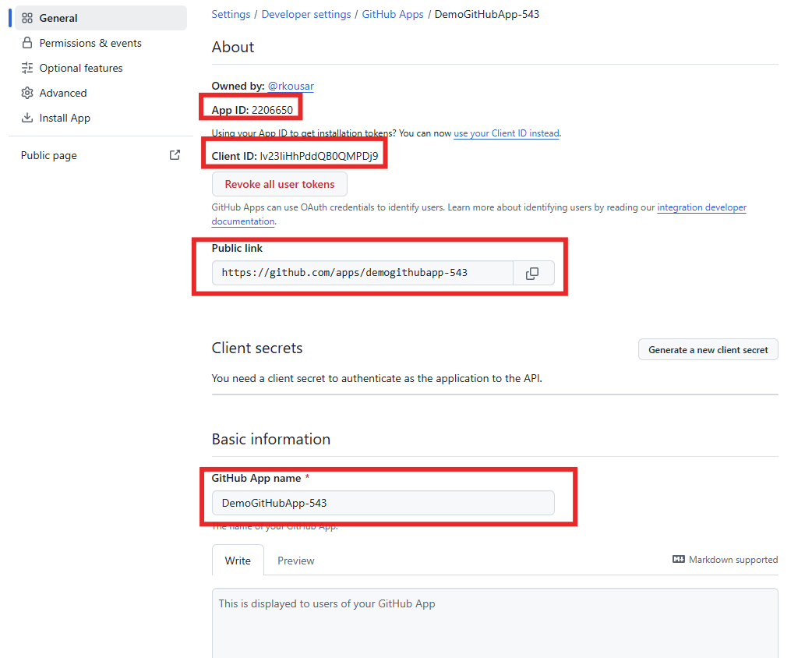Copy the public link using the copy icon
The image size is (812, 658).
pyautogui.click(x=534, y=272)
